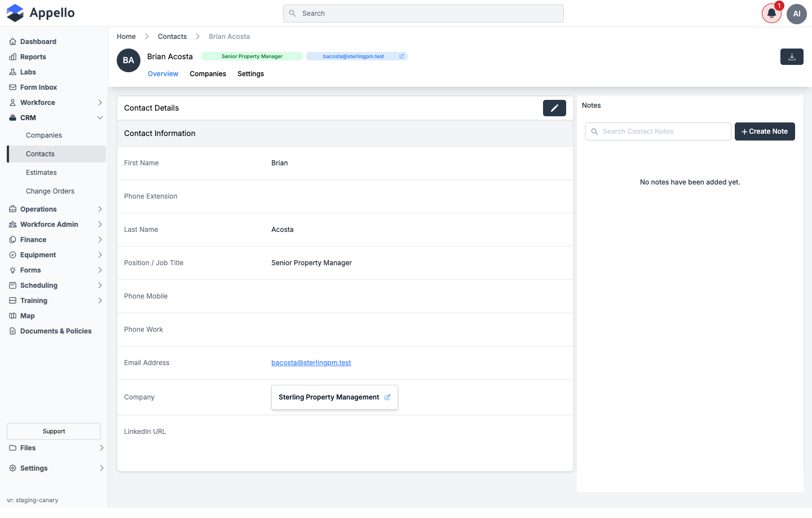This screenshot has width=812, height=518.
Task: Click the Labs flask icon
Action: 12,72
